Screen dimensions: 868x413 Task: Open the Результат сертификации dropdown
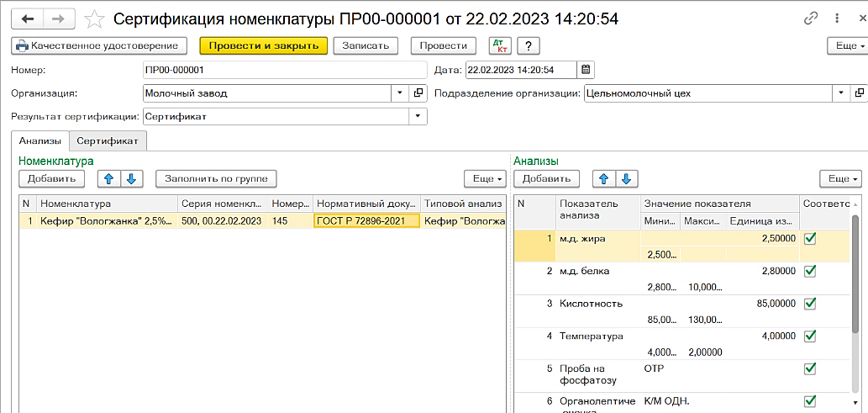click(x=418, y=116)
